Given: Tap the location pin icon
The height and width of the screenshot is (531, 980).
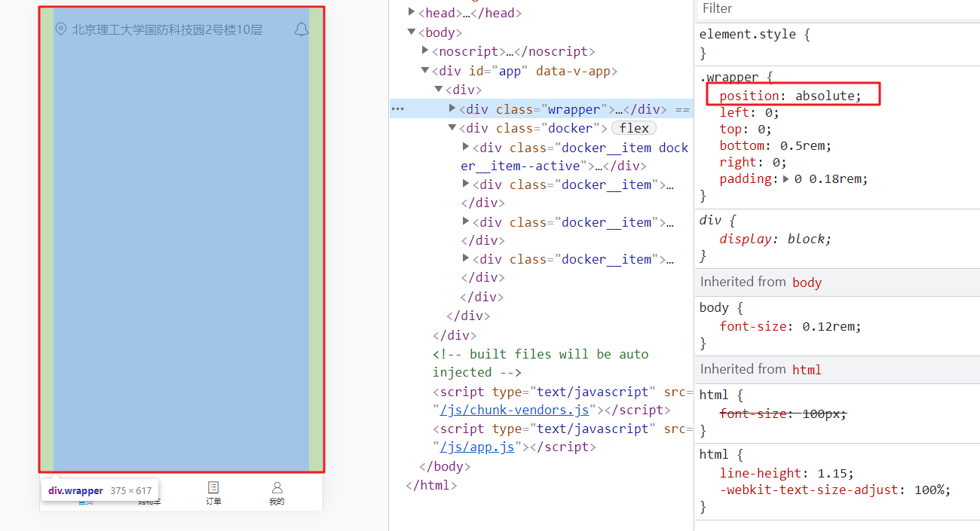Looking at the screenshot, I should click(61, 29).
